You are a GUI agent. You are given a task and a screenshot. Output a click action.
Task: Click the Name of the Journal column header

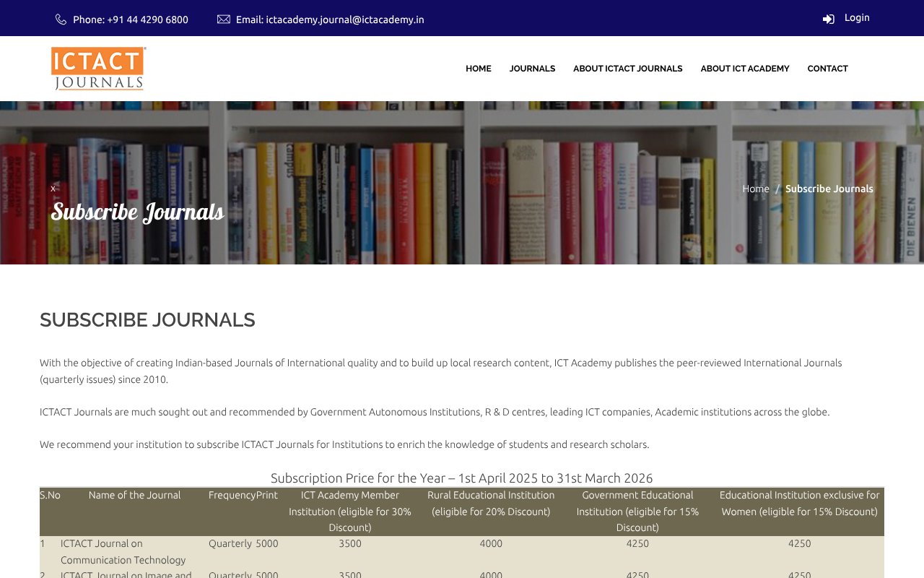pos(134,495)
